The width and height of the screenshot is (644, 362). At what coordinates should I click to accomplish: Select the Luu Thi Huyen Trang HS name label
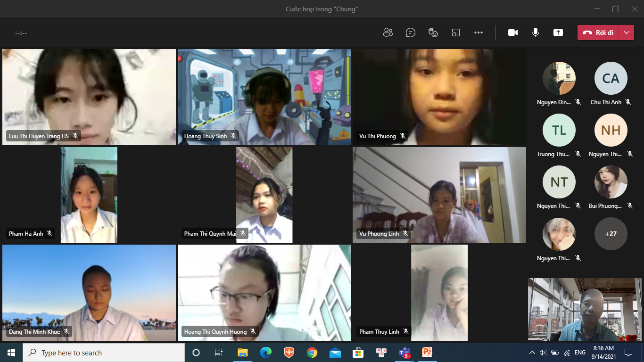(39, 136)
